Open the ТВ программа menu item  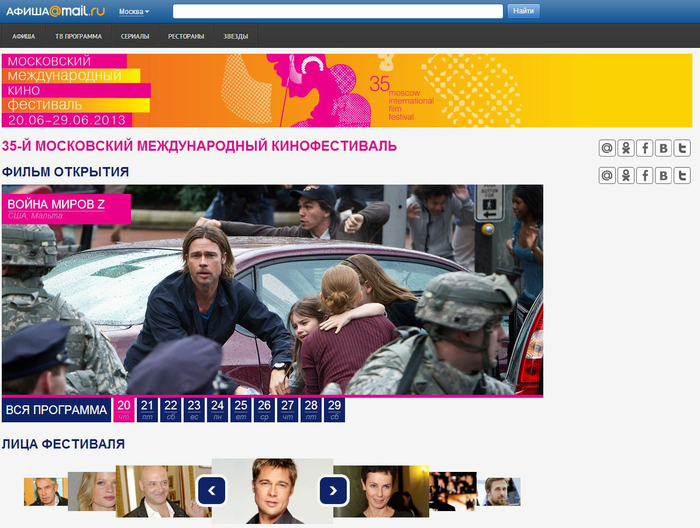tap(78, 36)
